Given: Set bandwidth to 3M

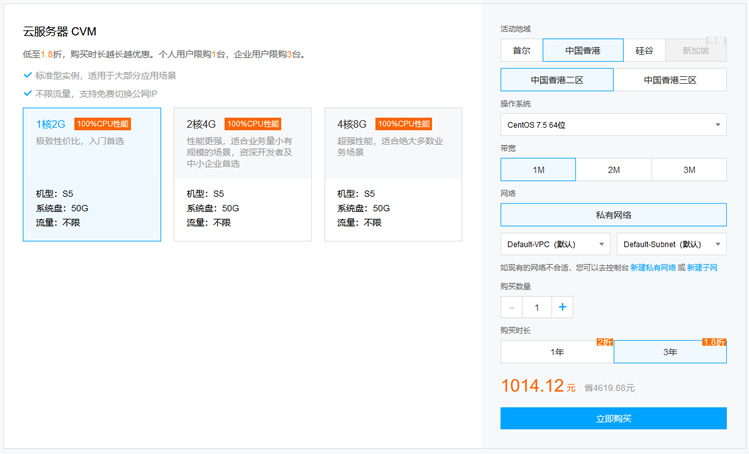Looking at the screenshot, I should [x=689, y=170].
